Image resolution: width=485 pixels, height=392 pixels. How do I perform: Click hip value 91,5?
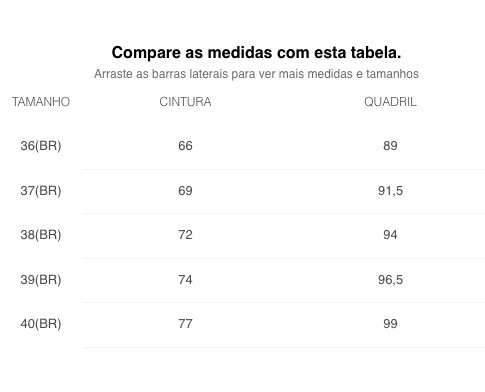pos(390,191)
